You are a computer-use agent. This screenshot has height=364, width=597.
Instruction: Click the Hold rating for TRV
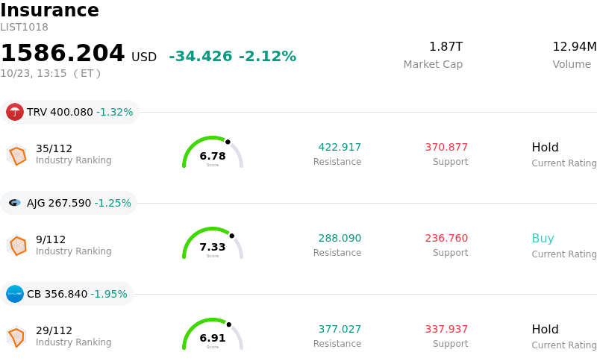tap(546, 148)
